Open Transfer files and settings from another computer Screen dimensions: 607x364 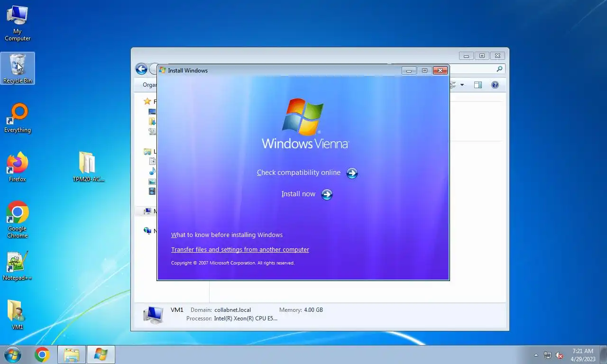[x=240, y=249]
